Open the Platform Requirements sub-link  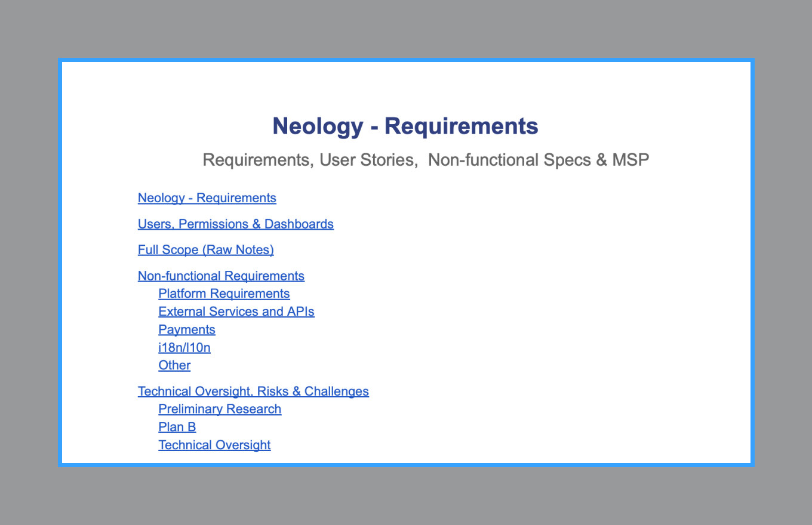[224, 294]
